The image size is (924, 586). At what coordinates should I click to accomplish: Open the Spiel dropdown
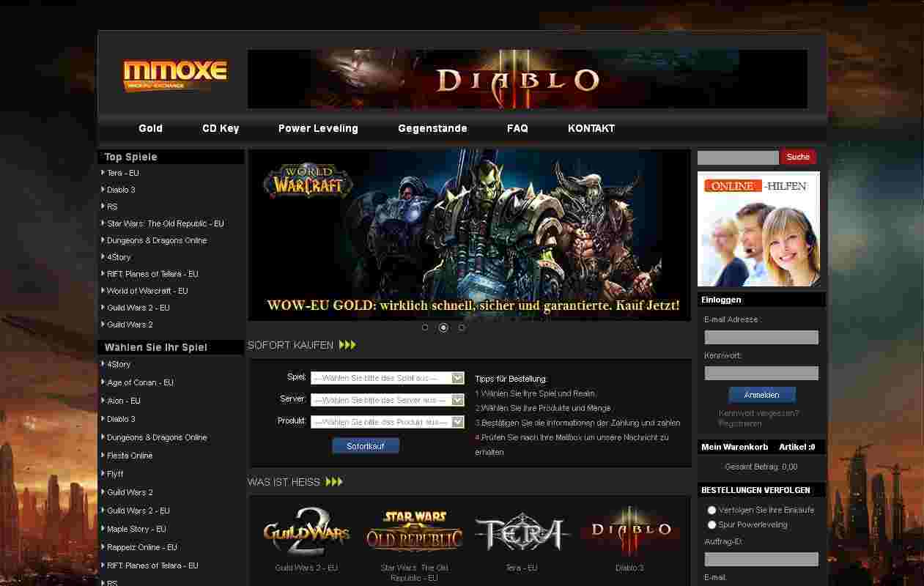(x=388, y=378)
